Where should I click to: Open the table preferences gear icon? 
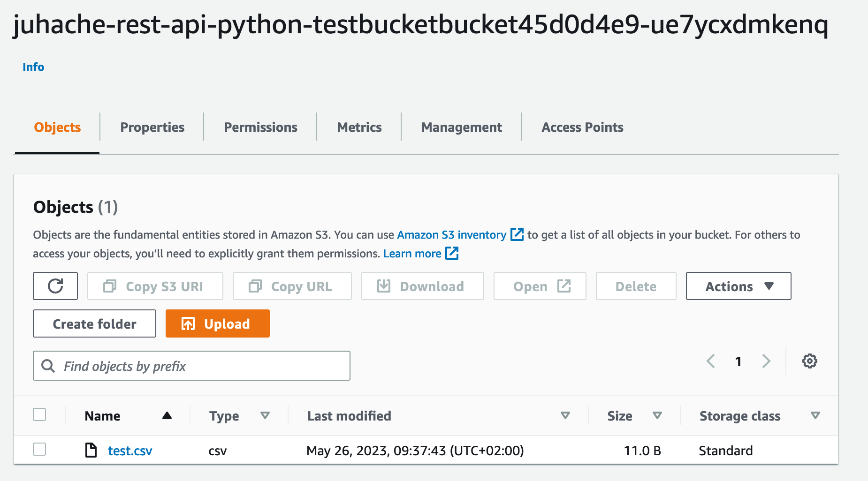[x=809, y=361]
